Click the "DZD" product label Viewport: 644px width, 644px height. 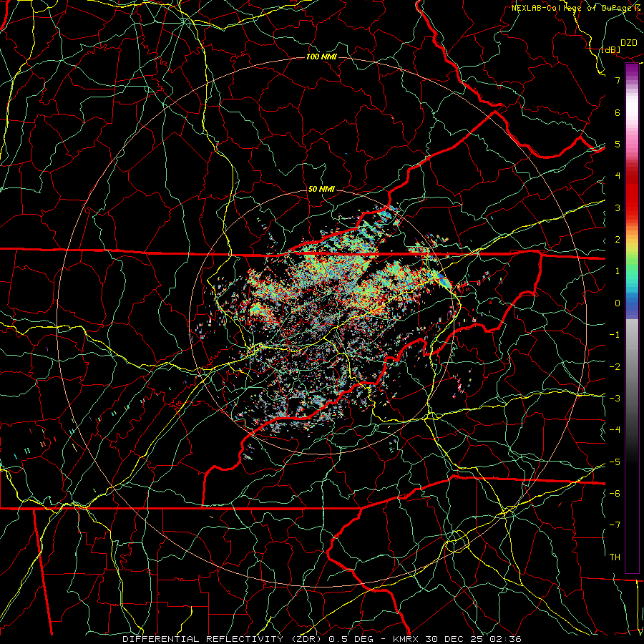[x=629, y=43]
